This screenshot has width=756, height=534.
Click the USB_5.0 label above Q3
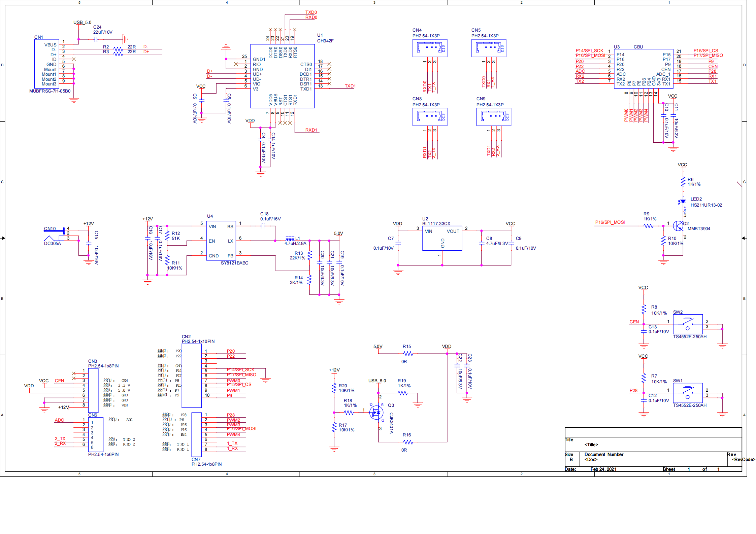(377, 381)
